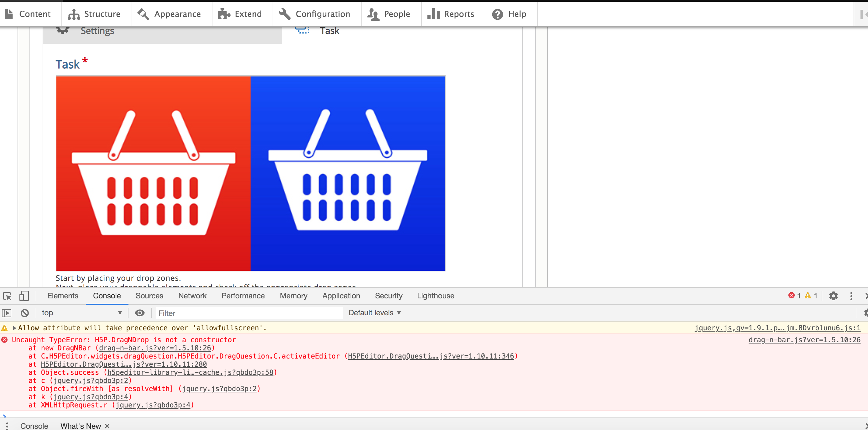Expand the allowfullscreen warning message

pyautogui.click(x=14, y=328)
